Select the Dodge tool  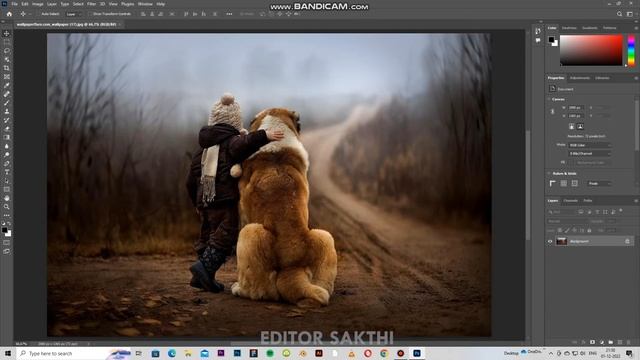(7, 155)
